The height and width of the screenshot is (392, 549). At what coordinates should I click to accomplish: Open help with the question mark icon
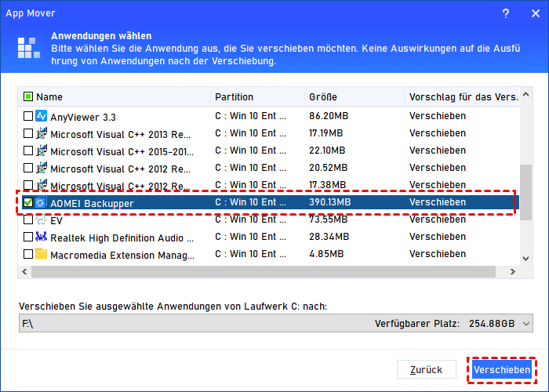pyautogui.click(x=506, y=13)
